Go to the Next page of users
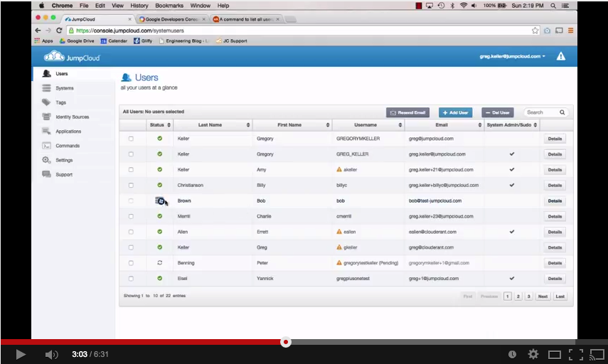 (543, 296)
